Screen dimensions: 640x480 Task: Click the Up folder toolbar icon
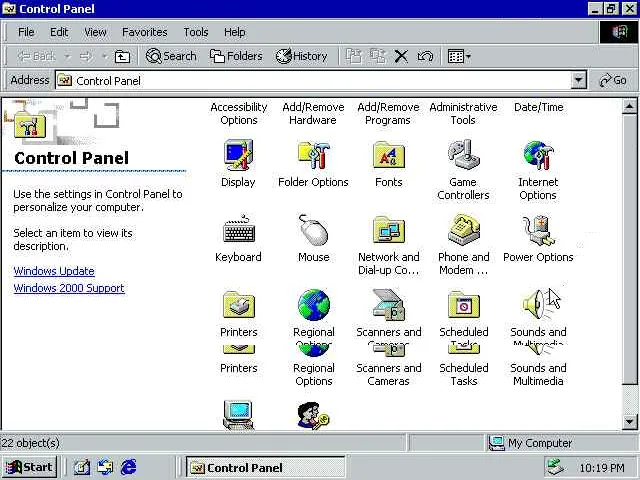(x=122, y=56)
